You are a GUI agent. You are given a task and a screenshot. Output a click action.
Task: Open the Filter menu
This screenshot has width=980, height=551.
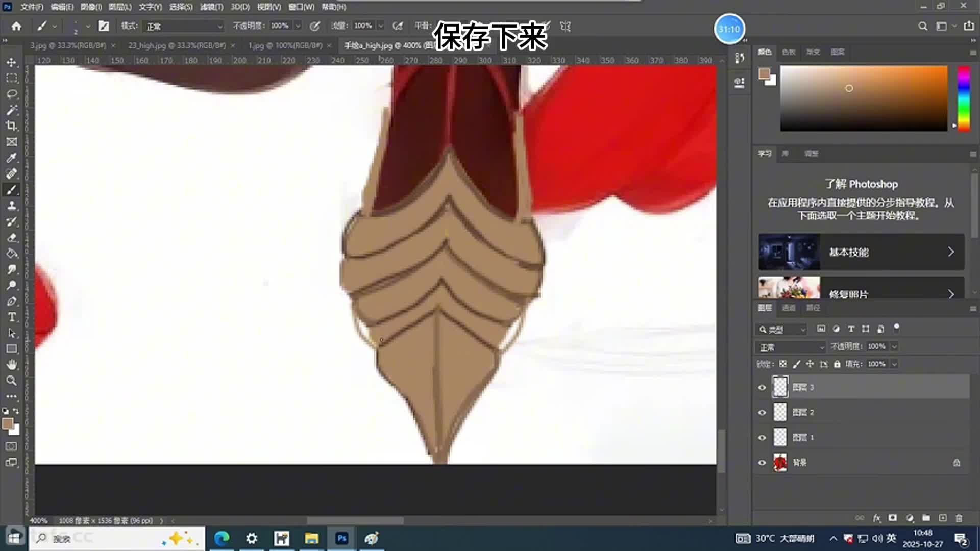point(211,7)
